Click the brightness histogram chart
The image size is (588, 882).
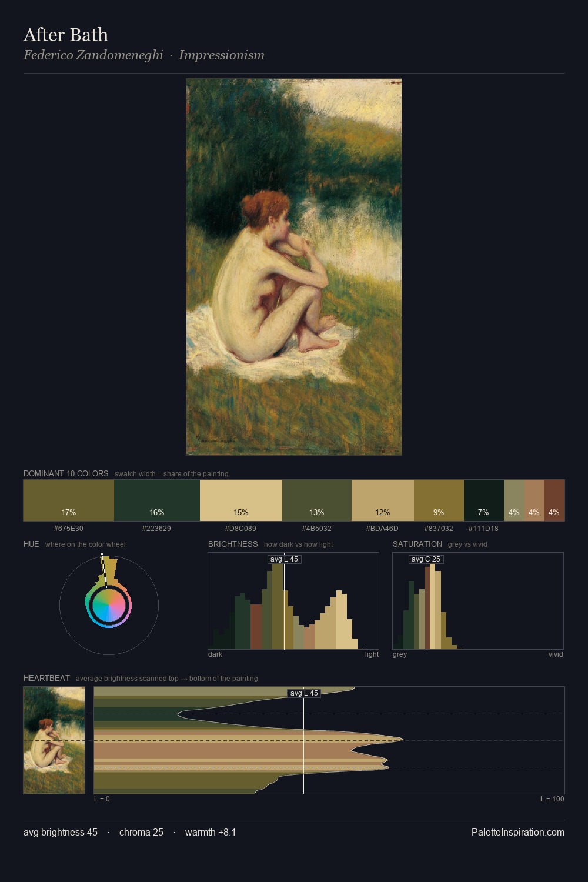tap(293, 601)
